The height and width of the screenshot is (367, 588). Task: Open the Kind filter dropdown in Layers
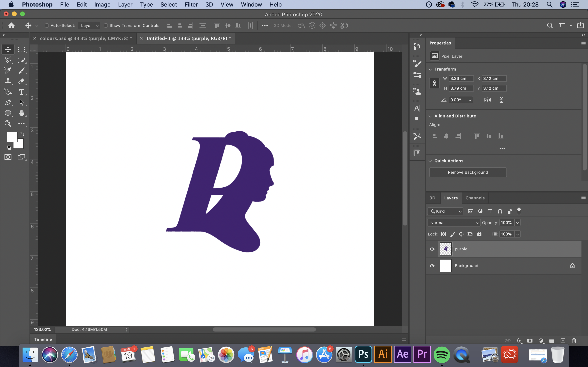(x=445, y=211)
